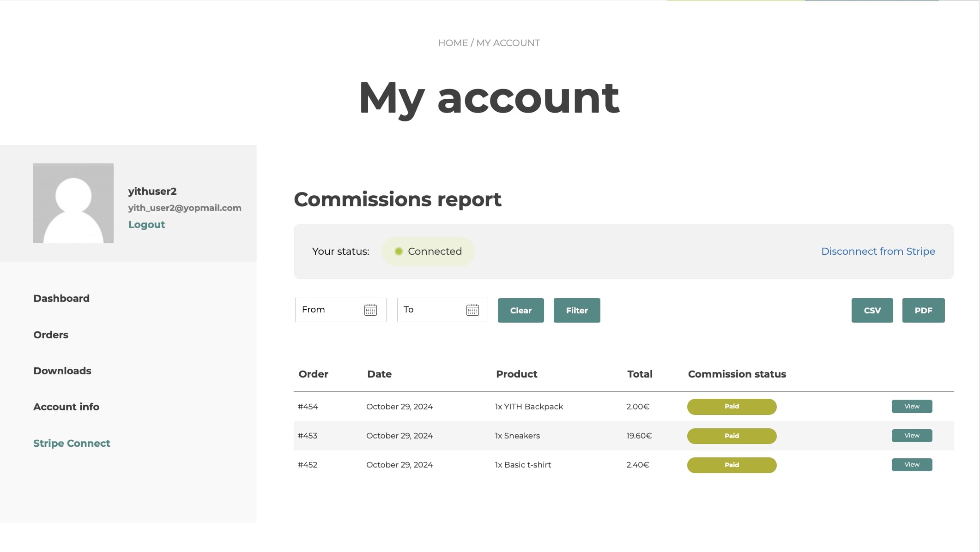980x552 pixels.
Task: Open the Dashboard menu item
Action: pyautogui.click(x=61, y=299)
